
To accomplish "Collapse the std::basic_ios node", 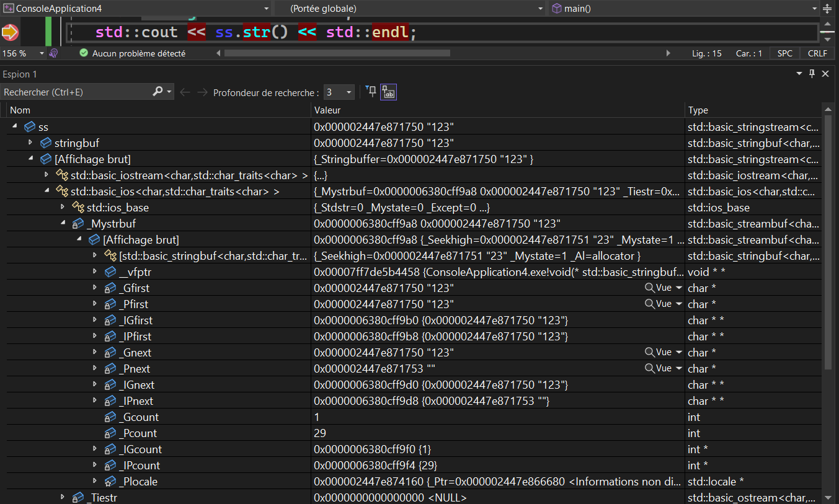I will click(x=47, y=191).
